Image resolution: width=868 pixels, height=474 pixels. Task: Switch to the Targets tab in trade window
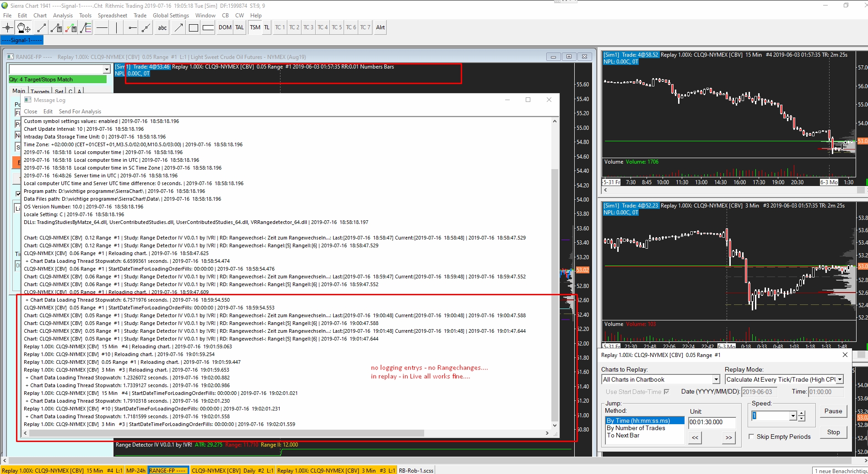click(40, 91)
